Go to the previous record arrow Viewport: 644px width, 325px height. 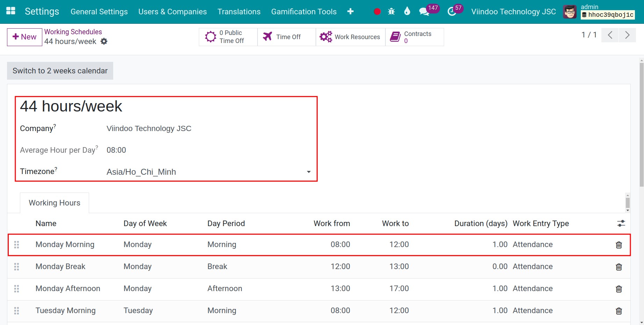pyautogui.click(x=610, y=35)
